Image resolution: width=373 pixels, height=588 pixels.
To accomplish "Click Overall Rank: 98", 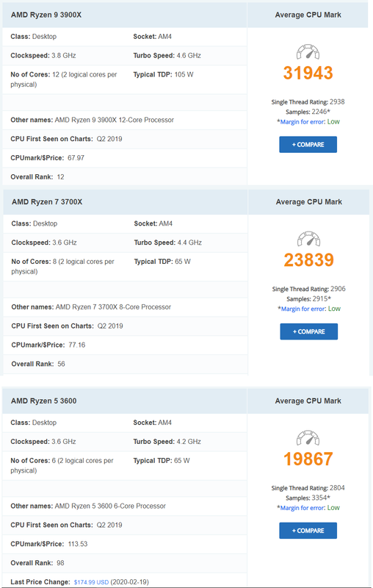I will (x=37, y=563).
